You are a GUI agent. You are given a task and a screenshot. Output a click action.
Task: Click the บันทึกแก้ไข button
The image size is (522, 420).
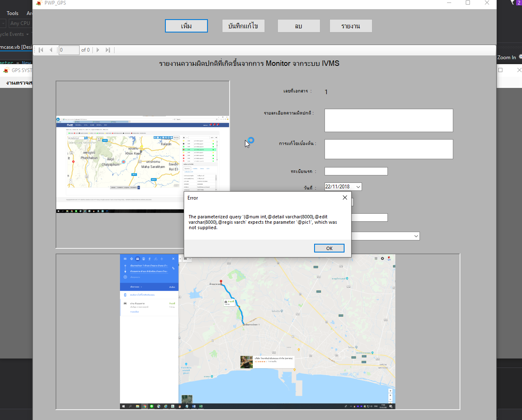(x=243, y=26)
